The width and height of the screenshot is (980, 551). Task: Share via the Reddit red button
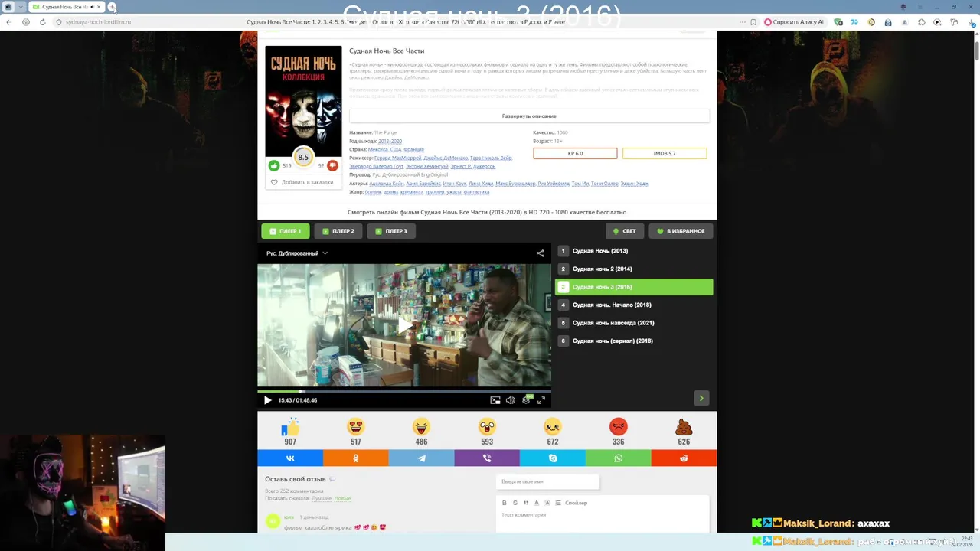point(684,458)
